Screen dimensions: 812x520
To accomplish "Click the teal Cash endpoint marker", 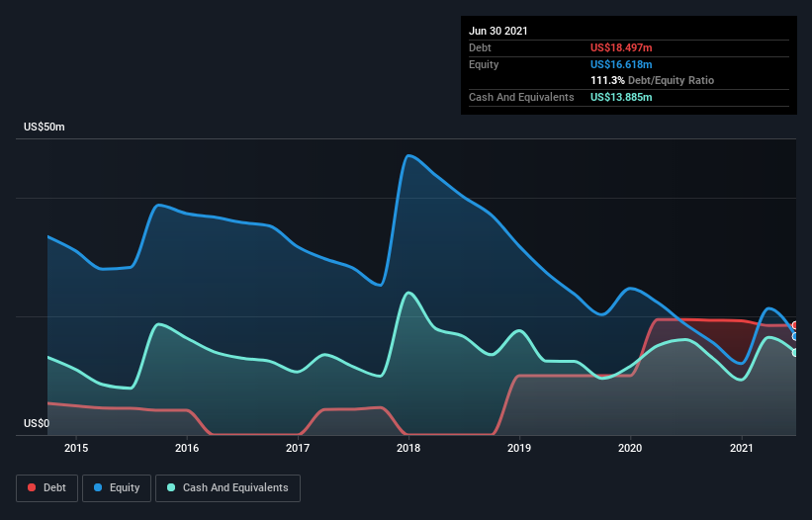I will pos(795,353).
